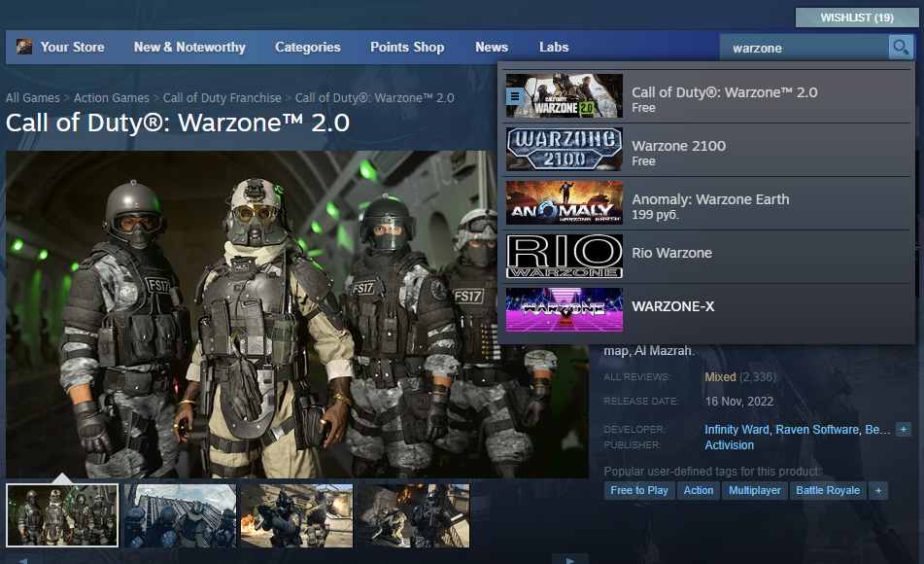924x564 pixels.
Task: Click the Rio Warzone logo image
Action: click(x=565, y=256)
